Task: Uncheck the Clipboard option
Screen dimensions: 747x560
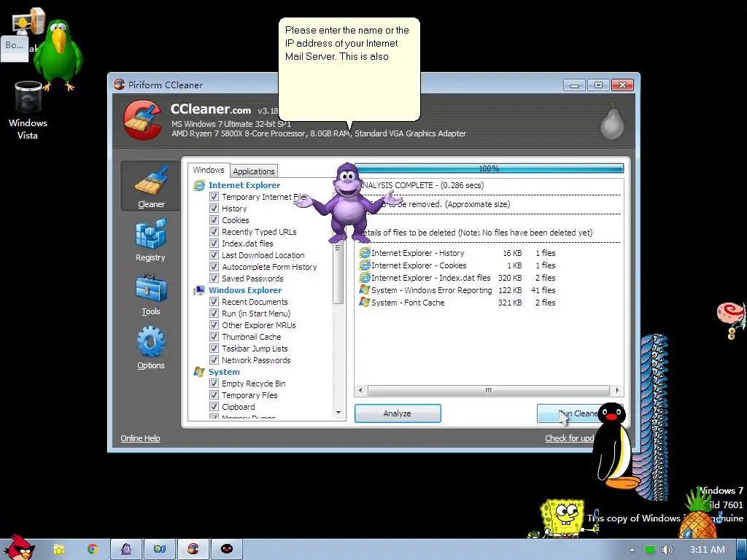Action: tap(214, 407)
